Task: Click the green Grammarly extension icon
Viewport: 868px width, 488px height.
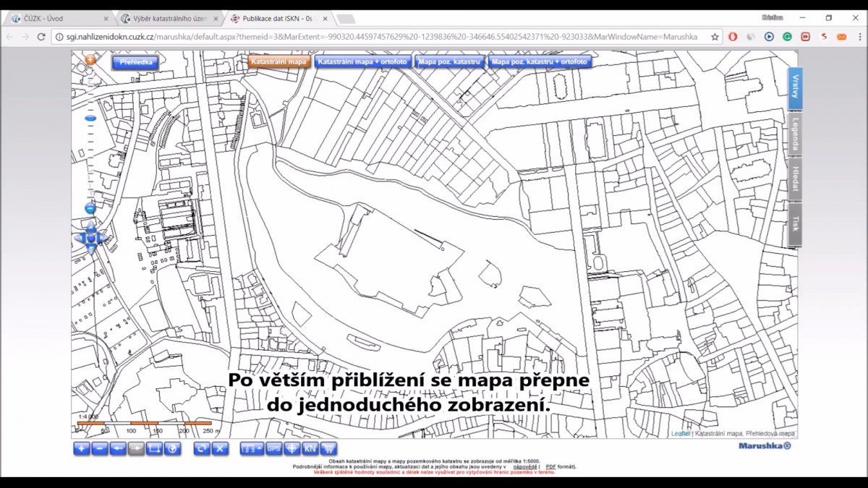Action: (x=787, y=36)
